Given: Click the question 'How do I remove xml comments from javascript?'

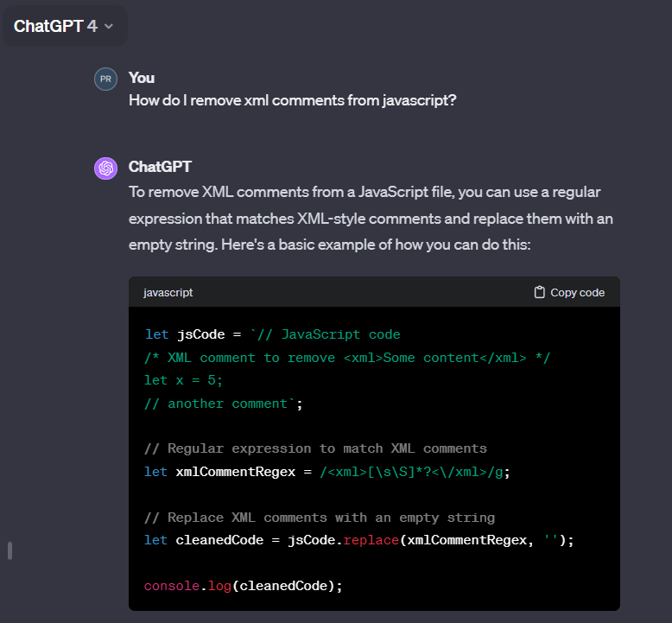Looking at the screenshot, I should click(x=293, y=100).
